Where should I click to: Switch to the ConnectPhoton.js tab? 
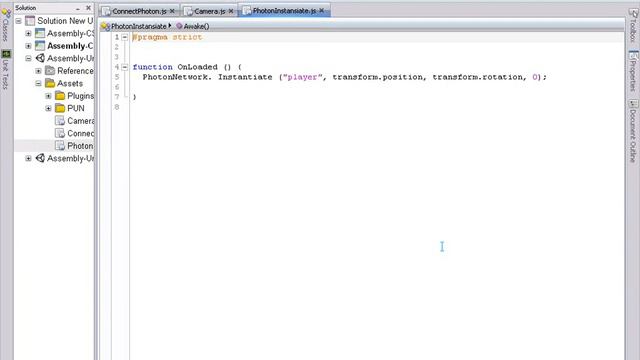pyautogui.click(x=139, y=11)
